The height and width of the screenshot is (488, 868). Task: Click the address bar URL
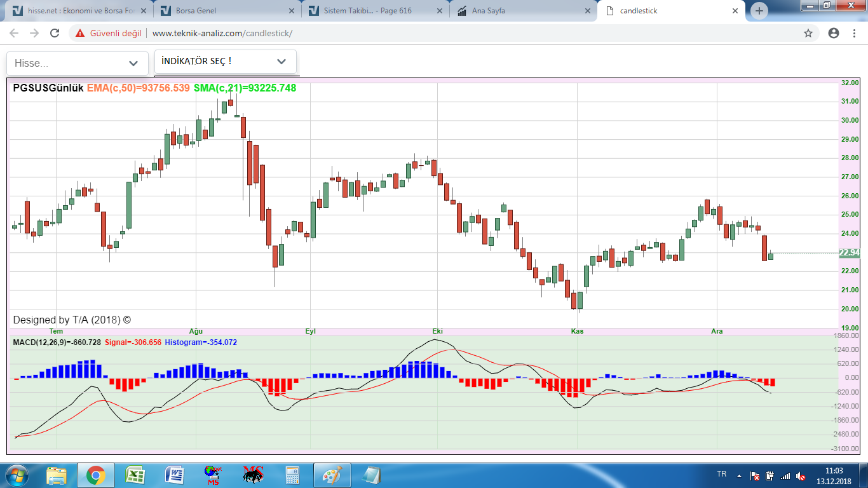tap(222, 33)
